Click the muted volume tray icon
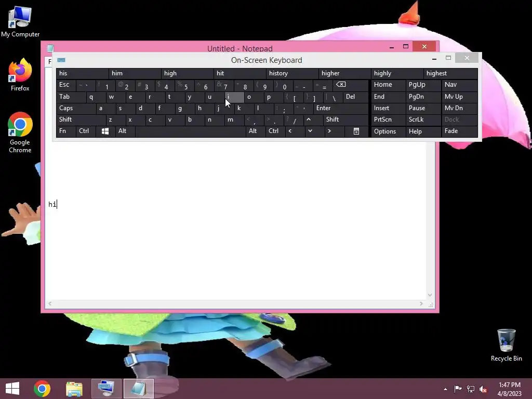The height and width of the screenshot is (399, 532). tap(483, 389)
